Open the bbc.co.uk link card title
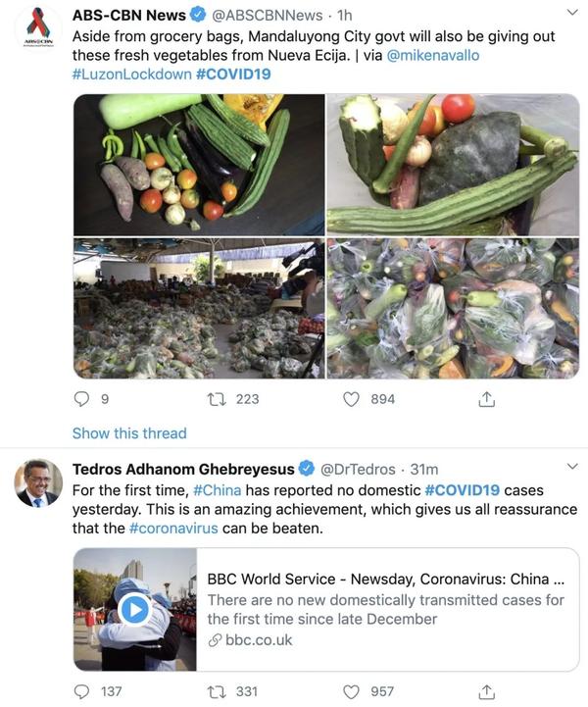 (x=386, y=579)
